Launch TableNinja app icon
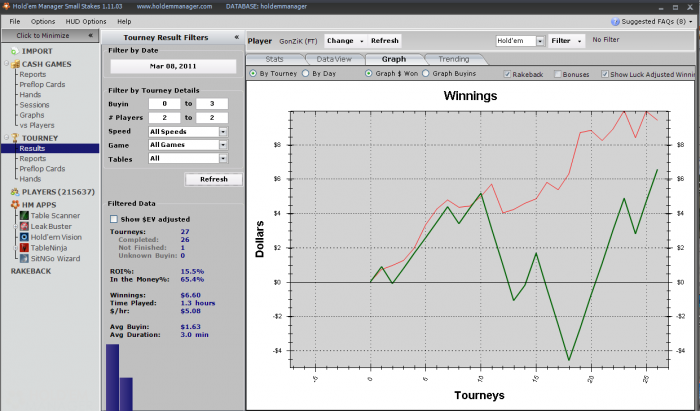The height and width of the screenshot is (411, 700). coord(24,248)
